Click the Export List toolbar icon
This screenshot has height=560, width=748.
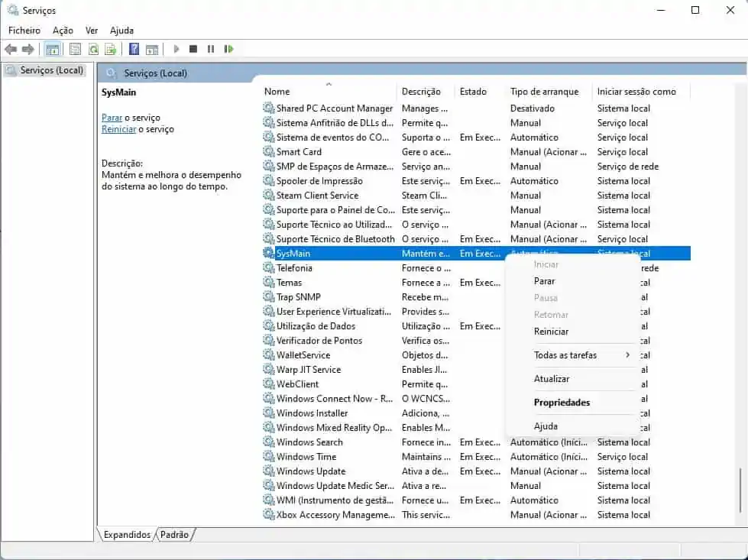click(112, 49)
